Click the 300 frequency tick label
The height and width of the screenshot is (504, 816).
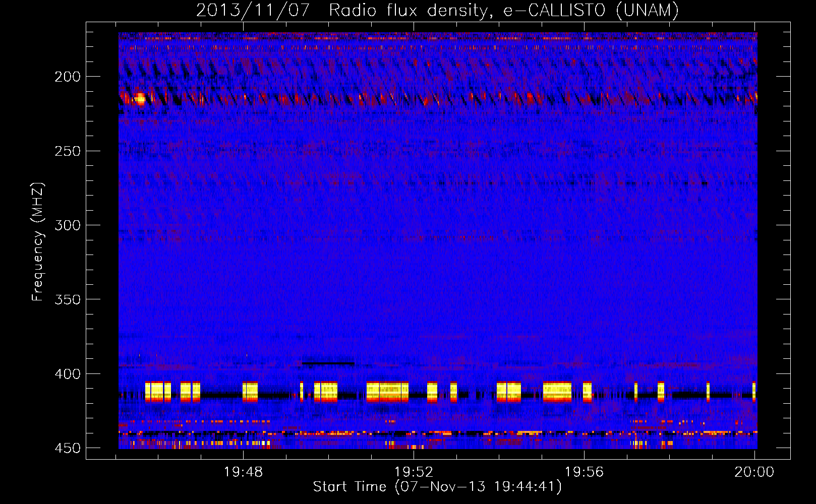[68, 225]
